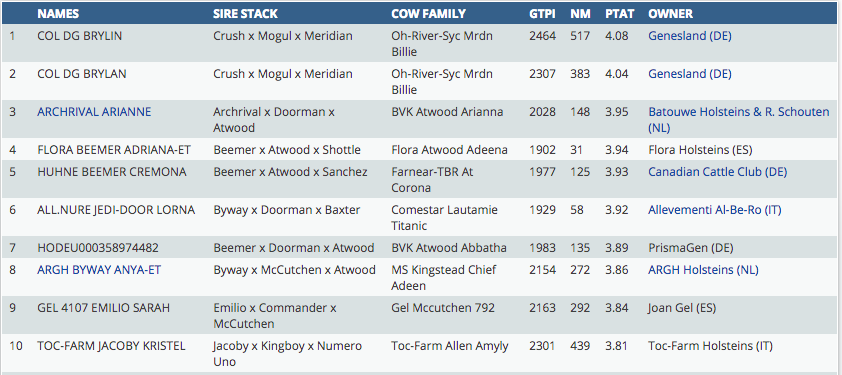Open Batouwe Holsteins & R. Schouten link
This screenshot has height=375, width=842.
pyautogui.click(x=739, y=120)
